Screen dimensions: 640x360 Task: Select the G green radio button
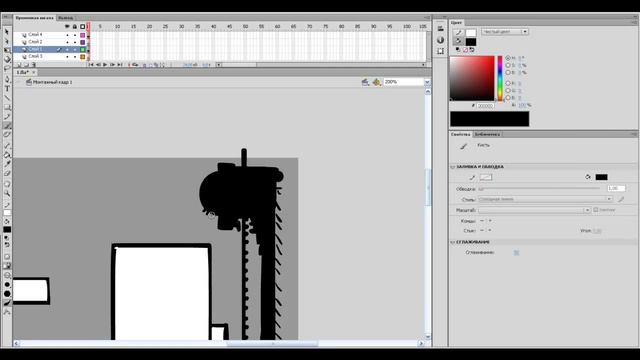pyautogui.click(x=508, y=91)
